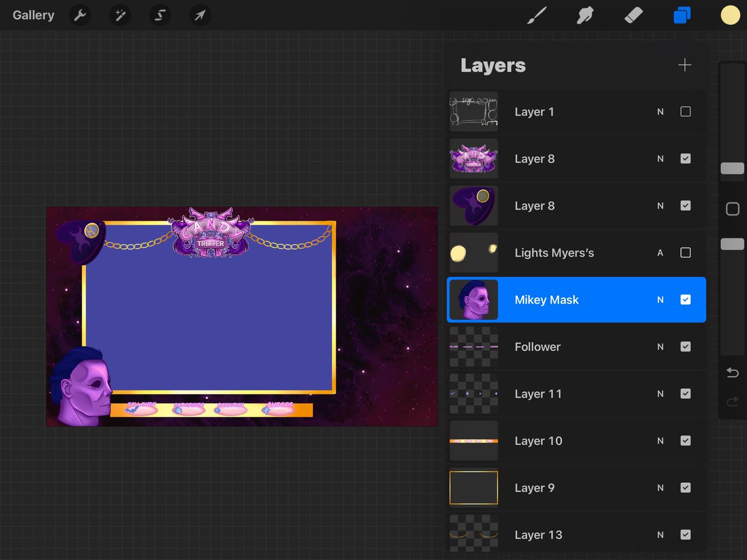This screenshot has height=560, width=747.
Task: Show Layer 1 using its checkbox
Action: [685, 112]
